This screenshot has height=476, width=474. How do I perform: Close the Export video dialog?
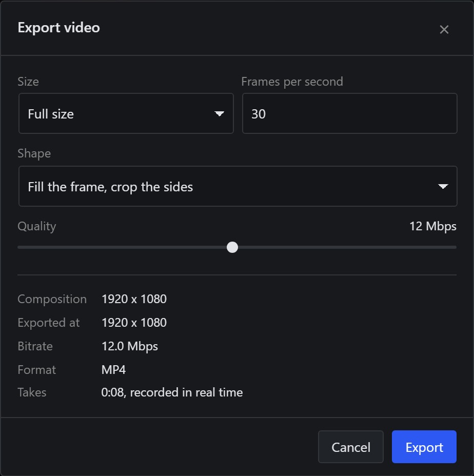coord(444,29)
